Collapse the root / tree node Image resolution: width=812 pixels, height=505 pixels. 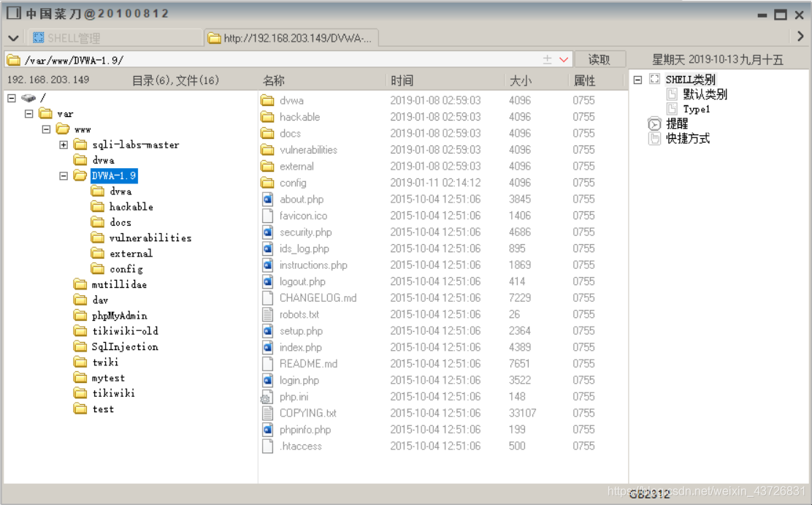pos(12,98)
